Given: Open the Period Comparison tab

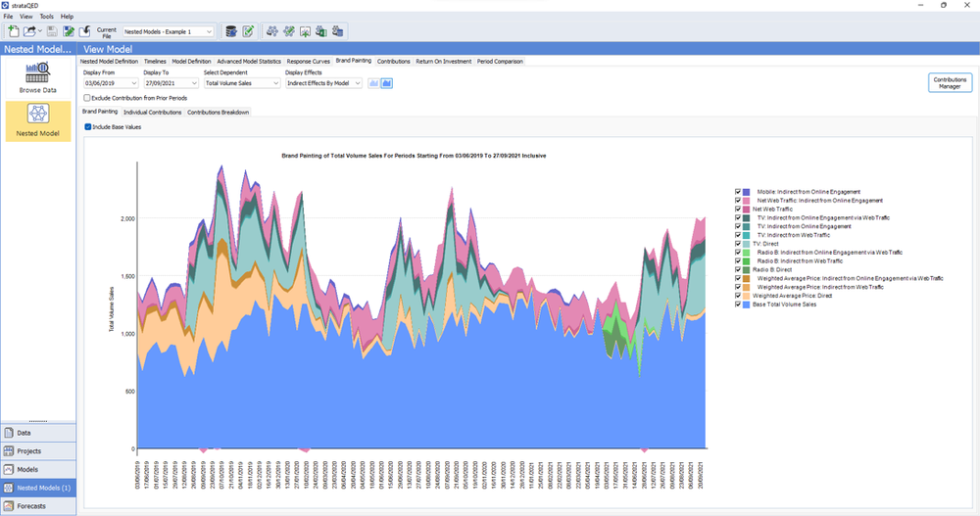Looking at the screenshot, I should click(500, 62).
